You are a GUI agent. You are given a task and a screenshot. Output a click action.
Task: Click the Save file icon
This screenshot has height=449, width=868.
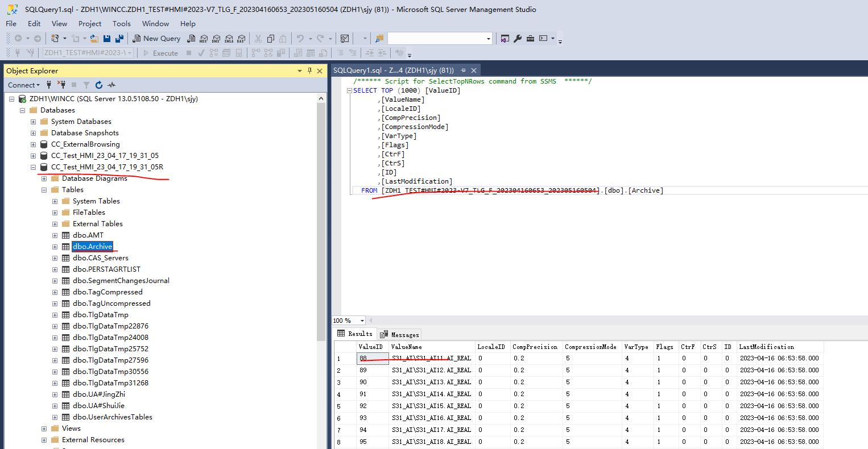[x=107, y=39]
